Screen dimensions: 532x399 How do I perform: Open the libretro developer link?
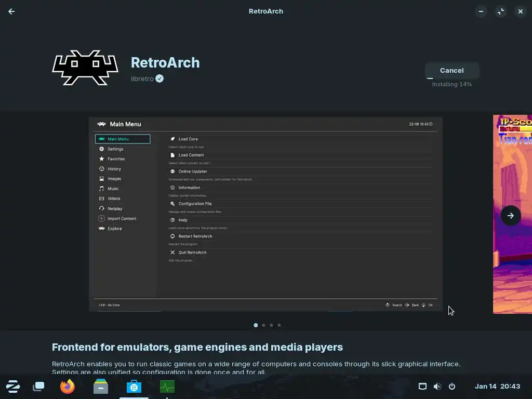pos(142,79)
